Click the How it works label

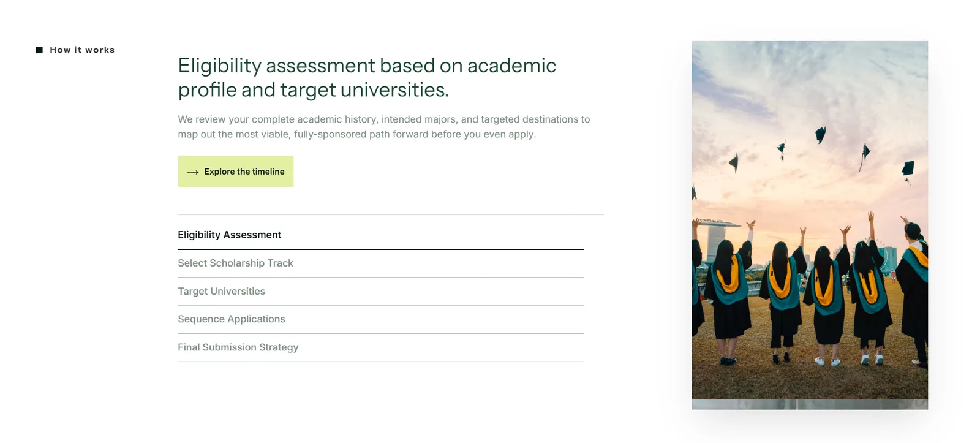coord(82,50)
